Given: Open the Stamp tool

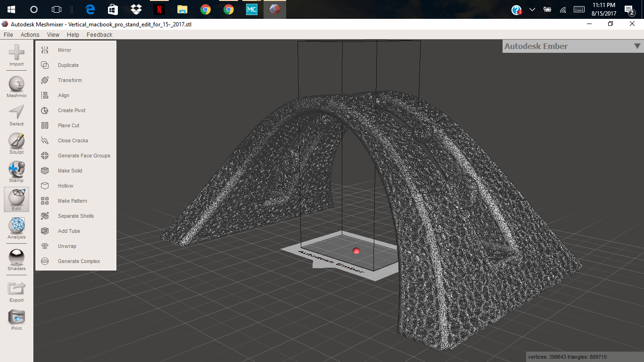Looking at the screenshot, I should 17,172.
